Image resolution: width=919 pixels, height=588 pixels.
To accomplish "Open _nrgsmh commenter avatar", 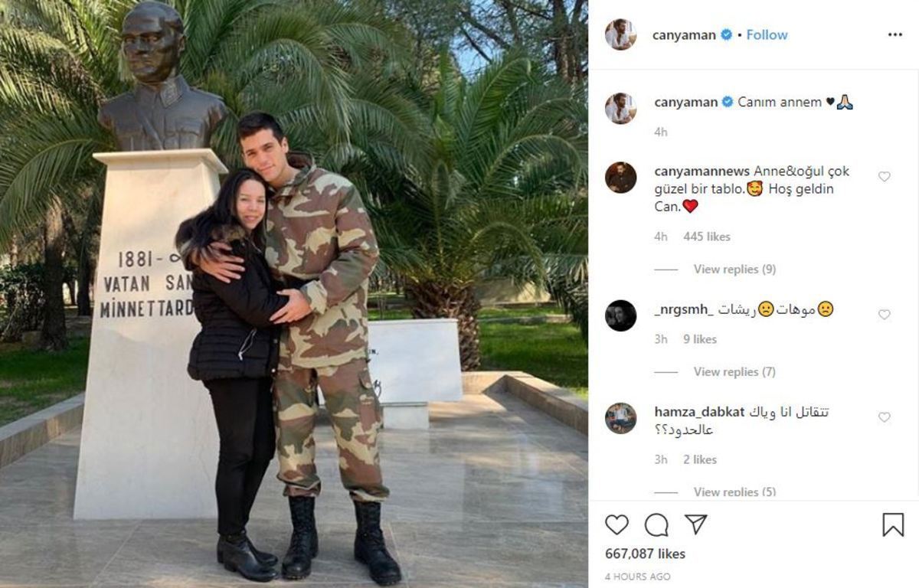I will [620, 315].
